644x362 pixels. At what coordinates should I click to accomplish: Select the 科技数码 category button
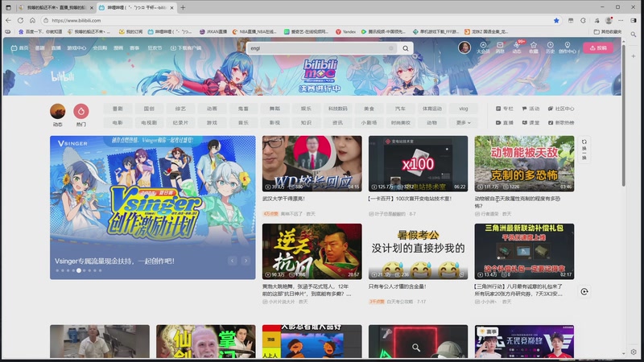[337, 109]
